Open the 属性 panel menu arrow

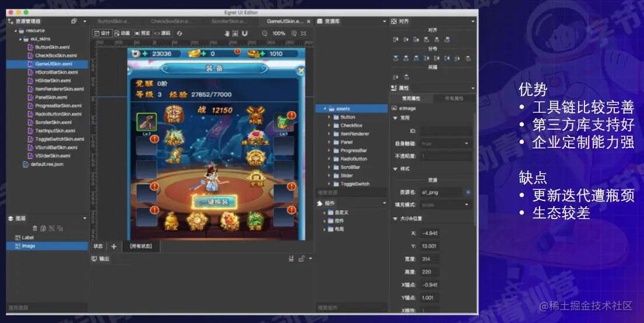click(x=473, y=88)
